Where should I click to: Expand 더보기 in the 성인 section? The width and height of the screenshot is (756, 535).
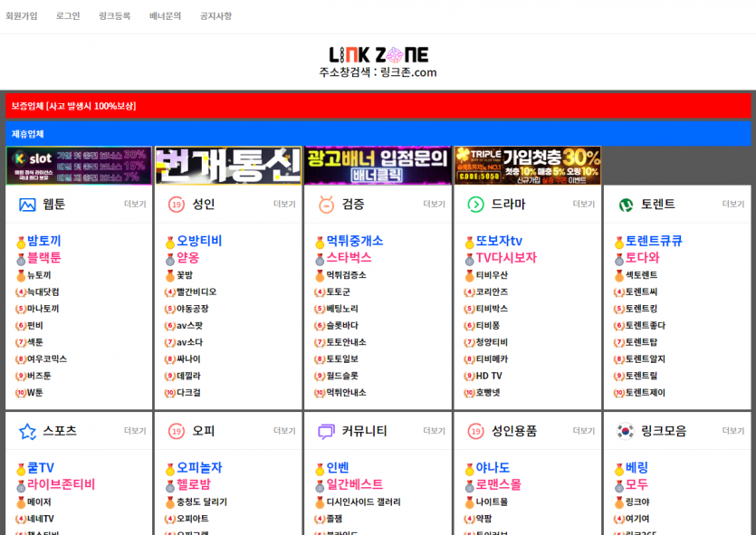pyautogui.click(x=284, y=205)
